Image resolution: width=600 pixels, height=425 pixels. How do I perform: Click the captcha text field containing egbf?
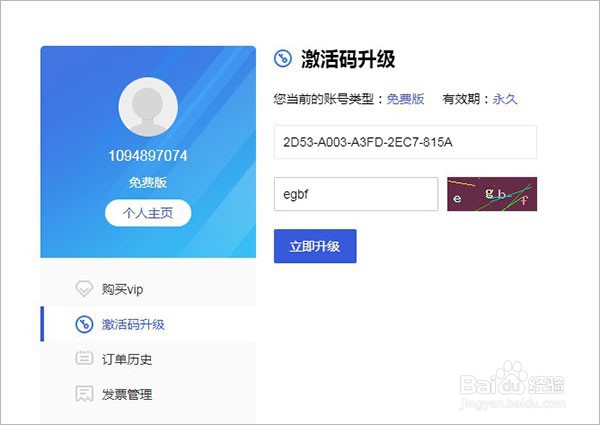(x=356, y=194)
